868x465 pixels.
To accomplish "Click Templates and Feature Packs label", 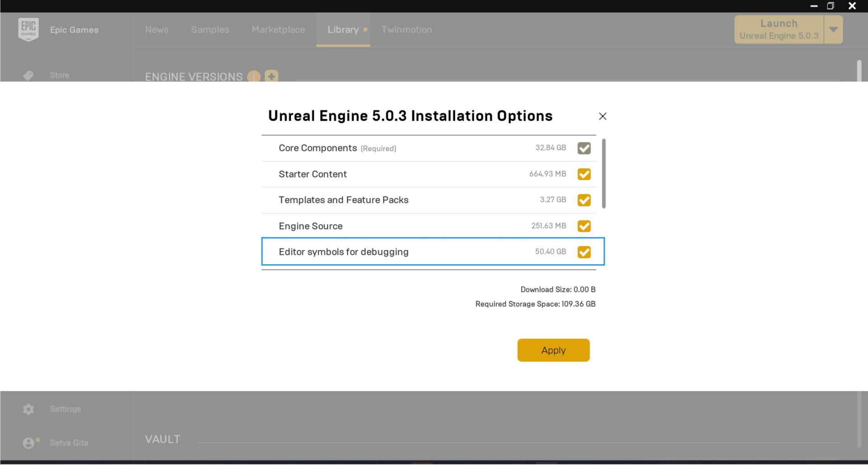I will [343, 200].
